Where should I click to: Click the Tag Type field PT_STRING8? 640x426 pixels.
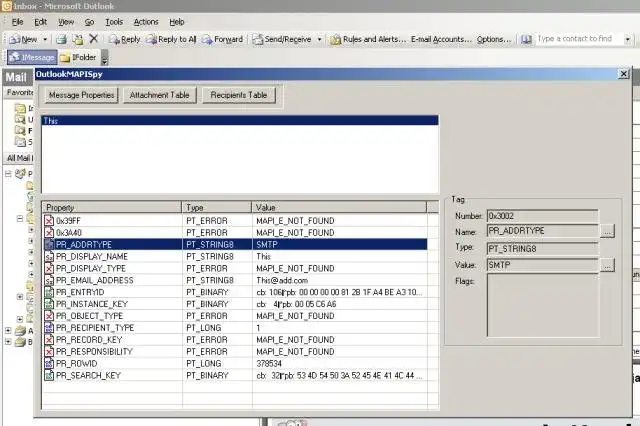(x=542, y=248)
